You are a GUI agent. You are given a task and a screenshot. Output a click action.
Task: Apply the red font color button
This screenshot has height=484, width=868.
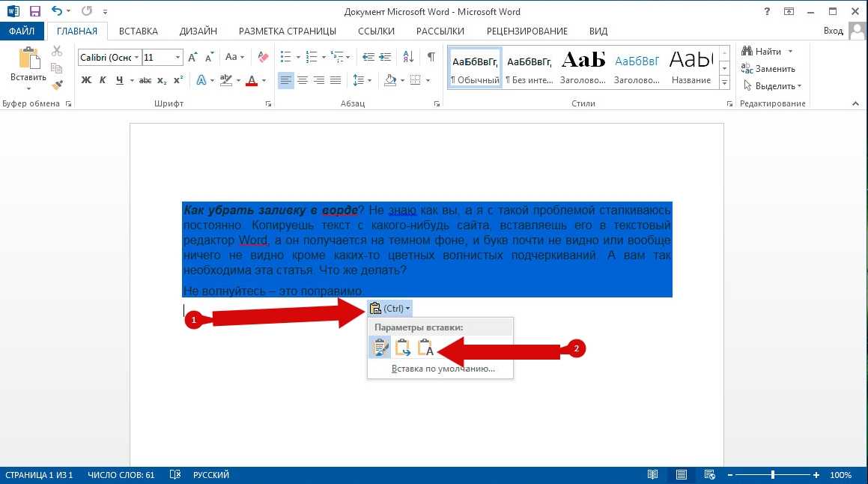(x=252, y=81)
